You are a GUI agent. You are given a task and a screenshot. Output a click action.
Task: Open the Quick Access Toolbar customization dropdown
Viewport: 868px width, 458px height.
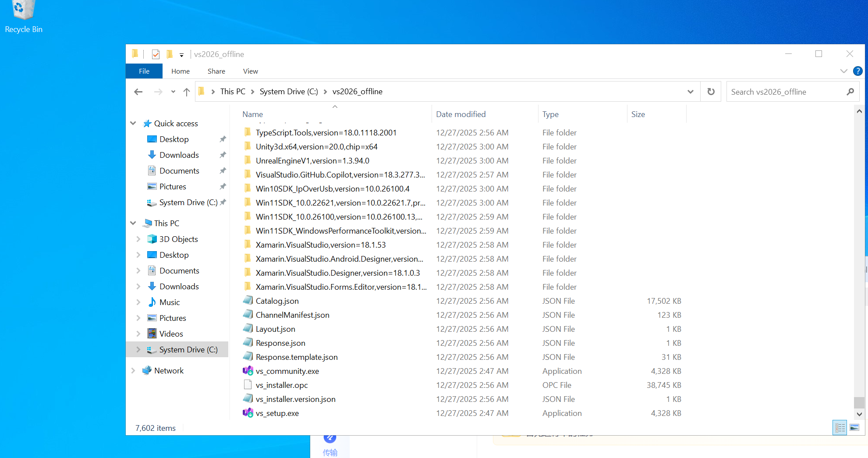181,54
